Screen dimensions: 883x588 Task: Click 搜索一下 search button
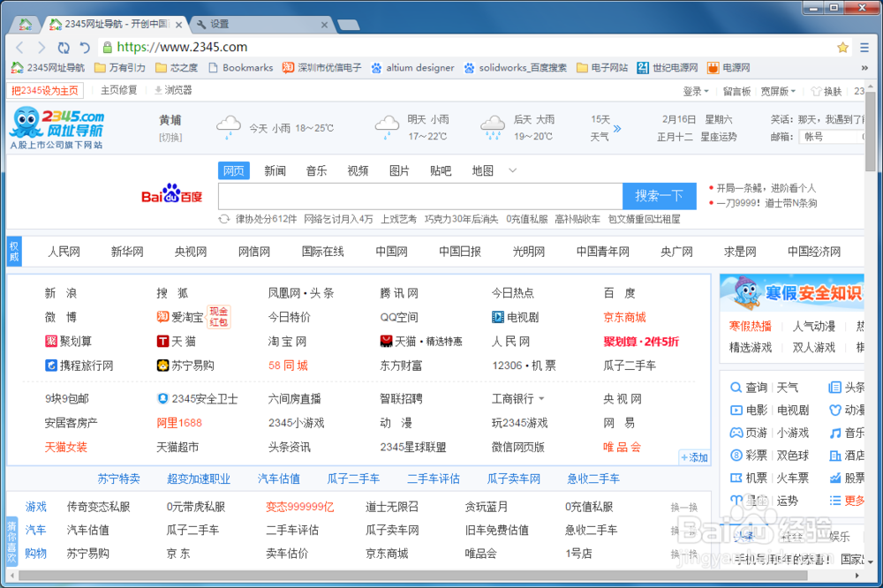tap(659, 196)
